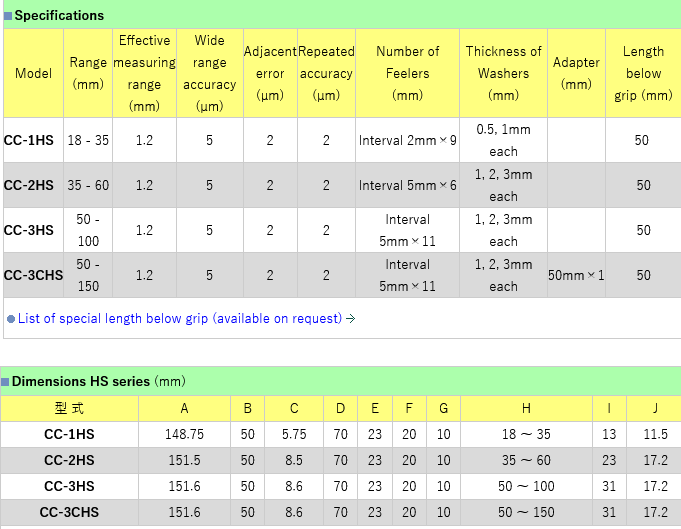Click '50mm × 1' adapter cell
This screenshot has height=529, width=681.
pyautogui.click(x=576, y=275)
